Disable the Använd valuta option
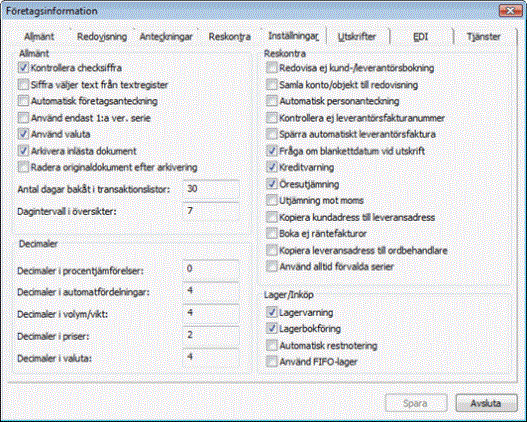This screenshot has height=422, width=527. [x=23, y=134]
